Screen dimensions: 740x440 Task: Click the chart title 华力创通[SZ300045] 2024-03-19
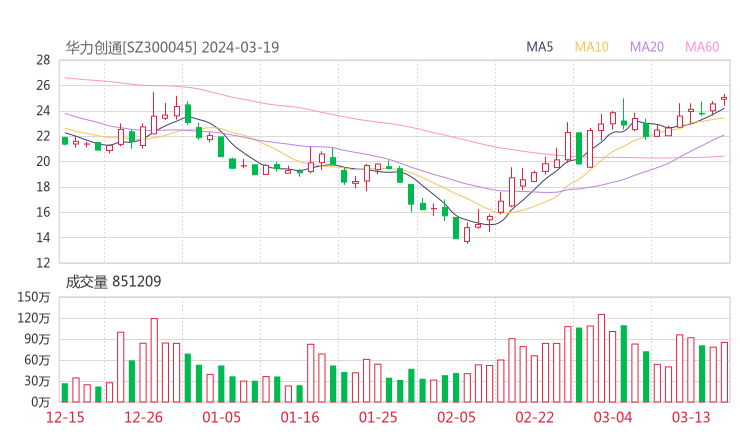tap(172, 47)
